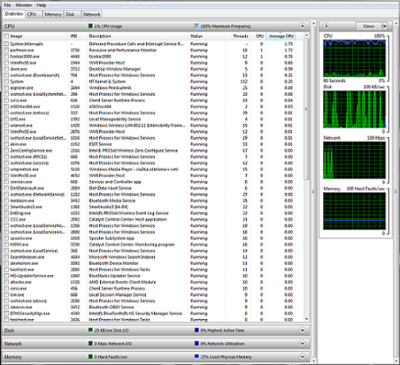Collapse the graph pane with the arrow button
Viewport: 400px width, 365px height.
(326, 26)
